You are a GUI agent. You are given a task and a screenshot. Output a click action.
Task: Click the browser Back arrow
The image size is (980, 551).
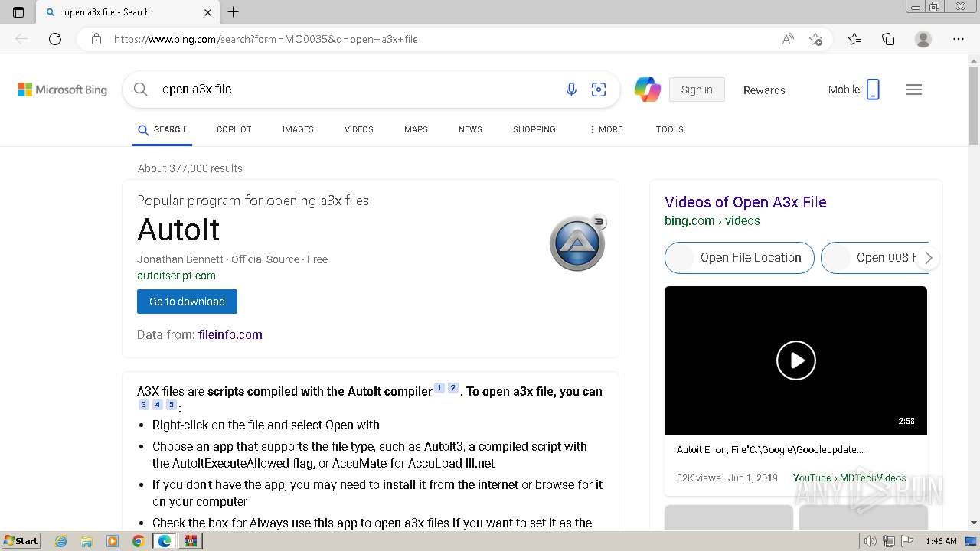point(21,39)
